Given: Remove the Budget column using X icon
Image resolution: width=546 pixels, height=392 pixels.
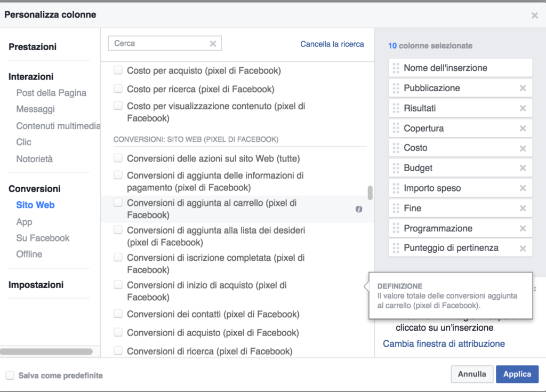Looking at the screenshot, I should (x=523, y=168).
